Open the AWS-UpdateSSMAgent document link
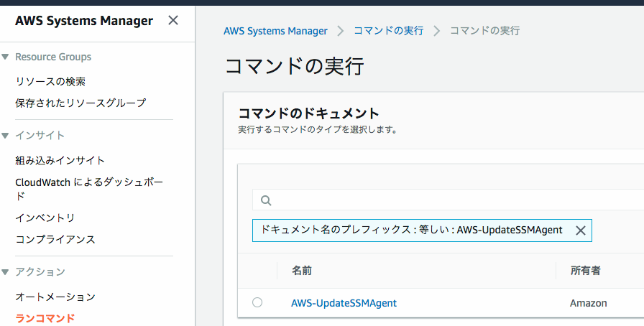Screen dimensions: 644x326 (x=344, y=303)
